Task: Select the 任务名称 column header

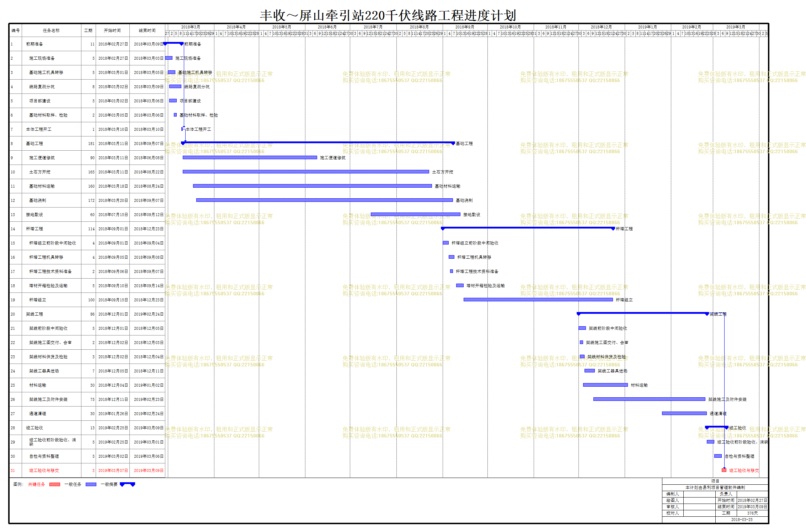Action: click(x=51, y=31)
